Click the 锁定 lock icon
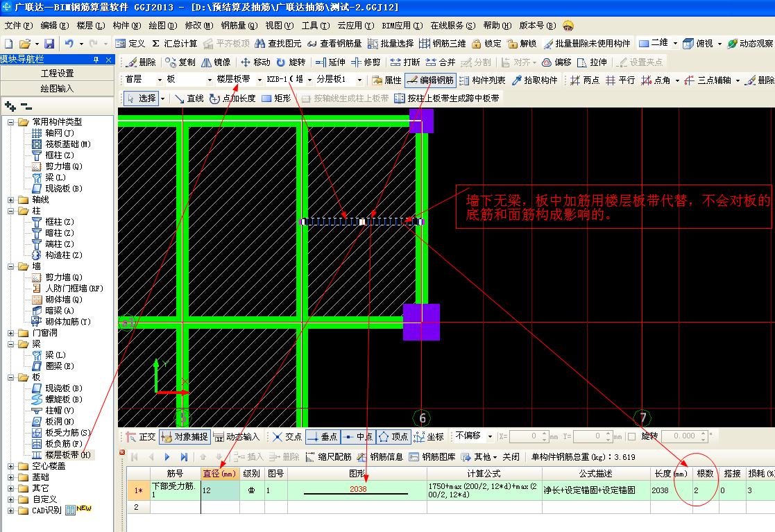The width and height of the screenshot is (775, 532). [x=487, y=44]
